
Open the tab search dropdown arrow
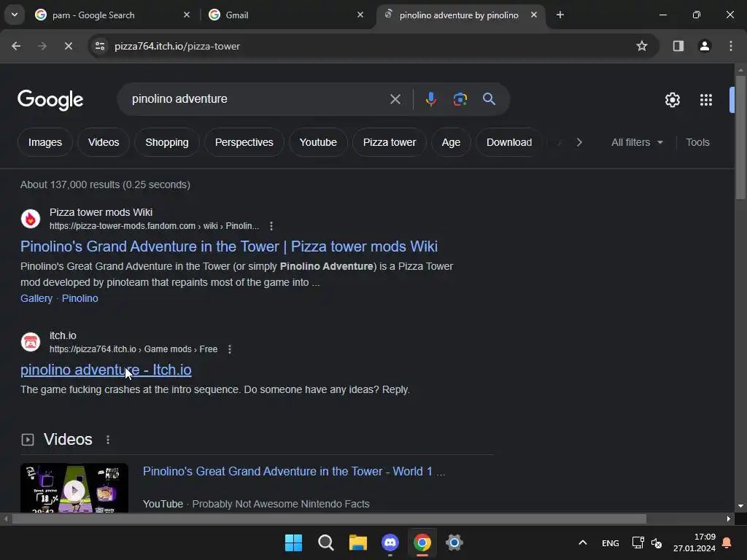pyautogui.click(x=15, y=15)
